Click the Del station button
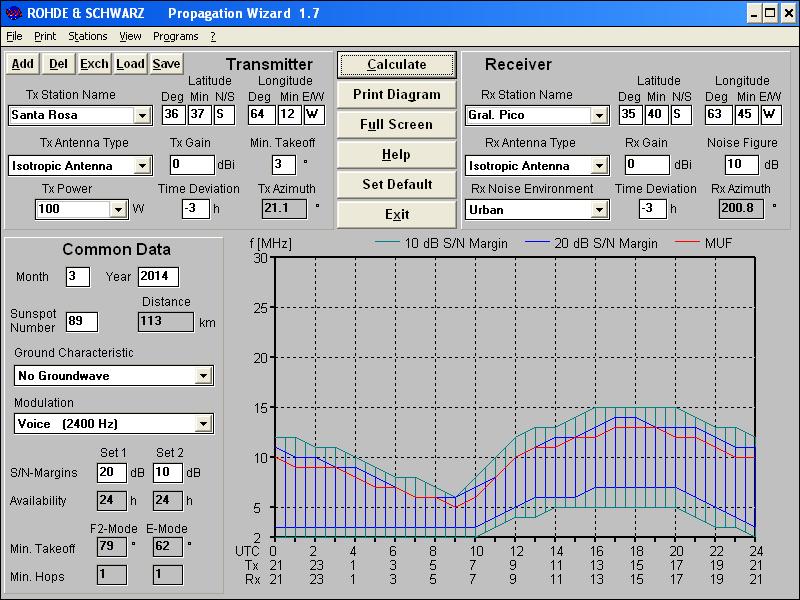 coord(58,64)
